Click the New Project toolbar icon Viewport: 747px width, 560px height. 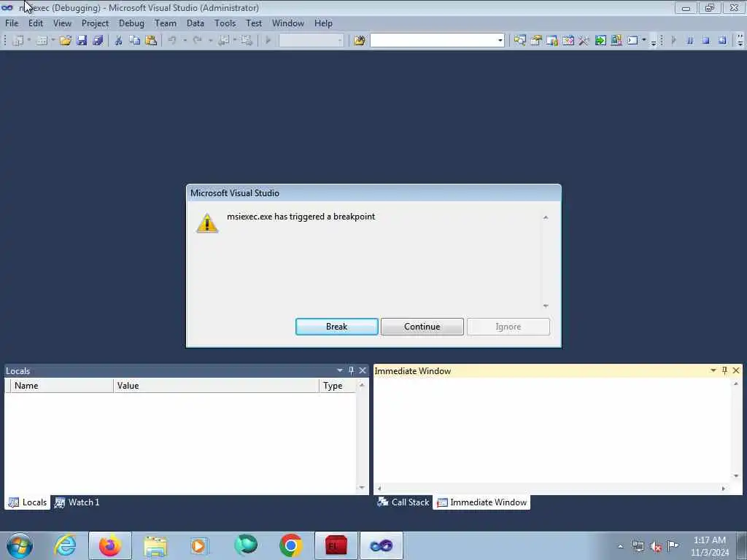click(18, 41)
